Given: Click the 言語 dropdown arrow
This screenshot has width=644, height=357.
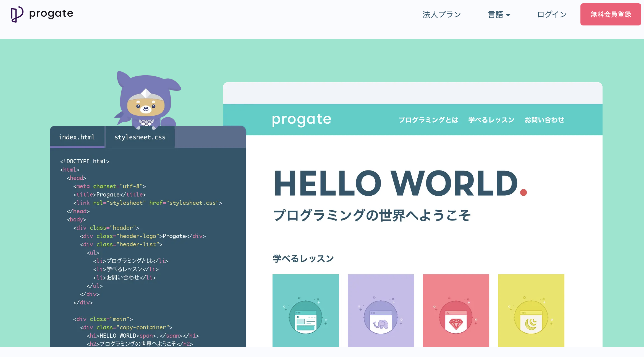Looking at the screenshot, I should [x=508, y=15].
